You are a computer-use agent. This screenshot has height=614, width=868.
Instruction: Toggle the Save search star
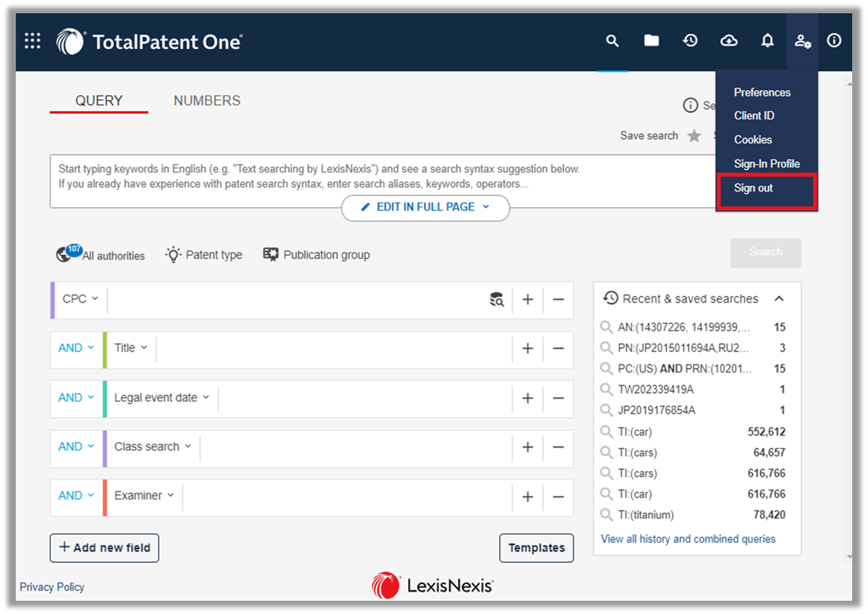point(694,135)
